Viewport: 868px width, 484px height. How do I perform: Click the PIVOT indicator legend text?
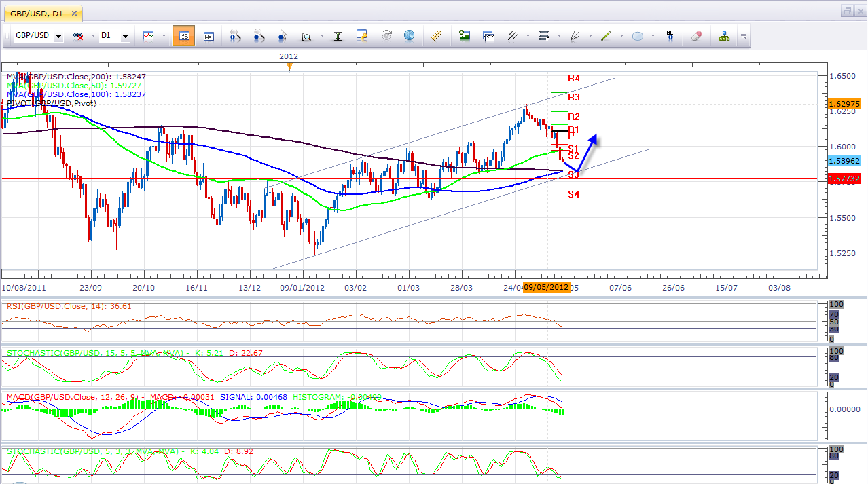click(52, 103)
